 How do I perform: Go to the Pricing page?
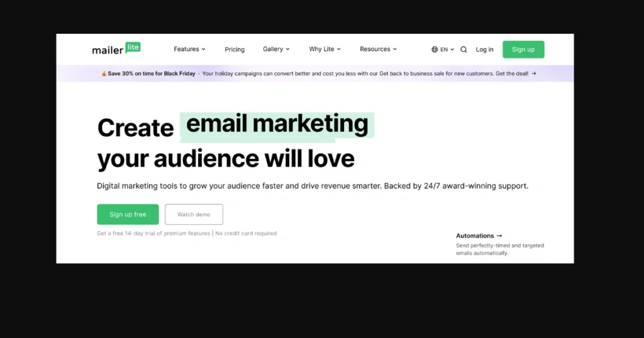[235, 50]
